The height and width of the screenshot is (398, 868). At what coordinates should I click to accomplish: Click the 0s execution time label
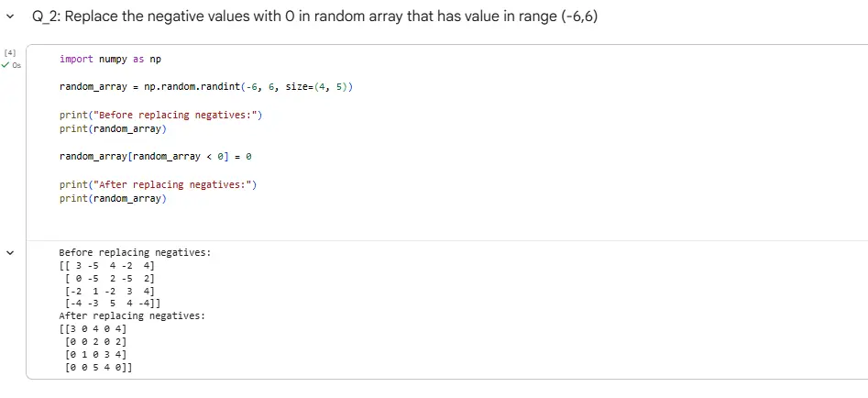16,65
